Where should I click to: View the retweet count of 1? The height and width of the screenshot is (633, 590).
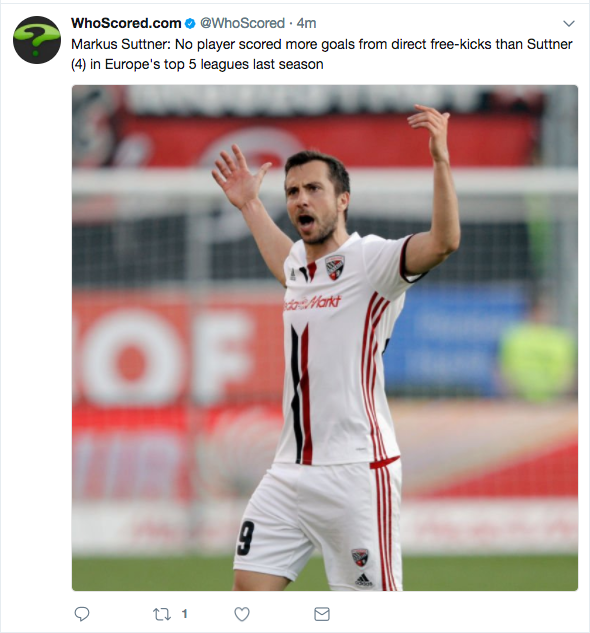185,614
